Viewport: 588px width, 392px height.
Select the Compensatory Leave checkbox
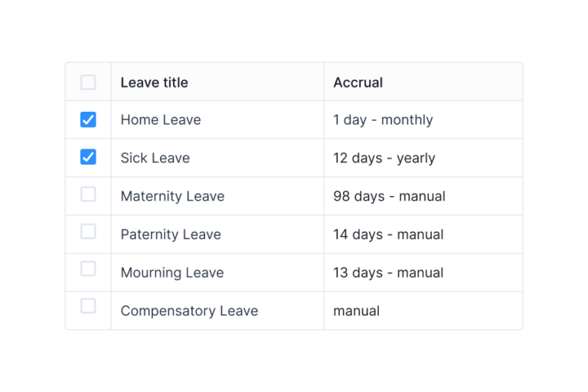pyautogui.click(x=88, y=306)
